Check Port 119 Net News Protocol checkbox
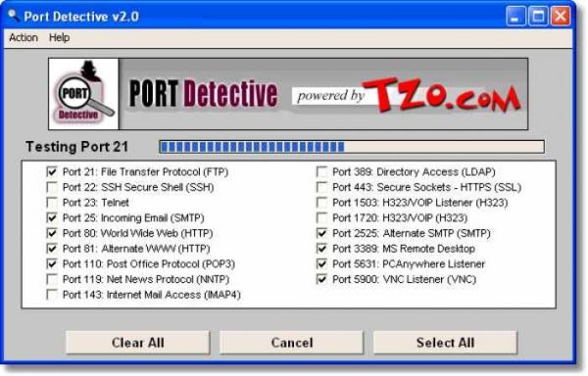 [52, 279]
